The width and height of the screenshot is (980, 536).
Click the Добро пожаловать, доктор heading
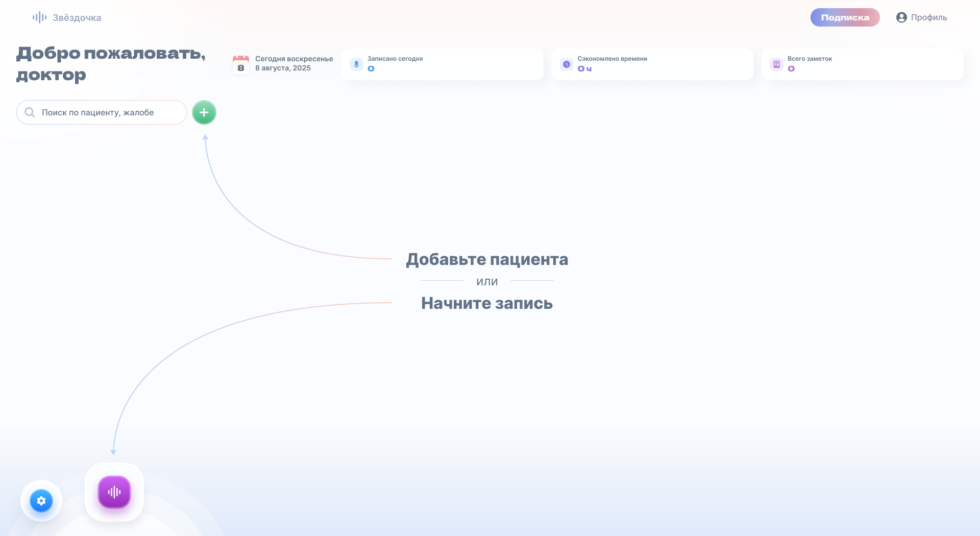[x=111, y=64]
